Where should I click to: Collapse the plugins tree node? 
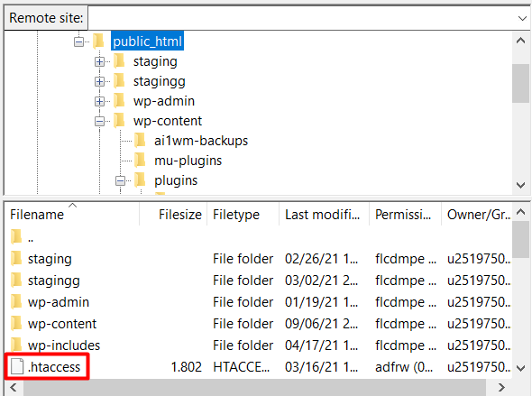coord(120,180)
